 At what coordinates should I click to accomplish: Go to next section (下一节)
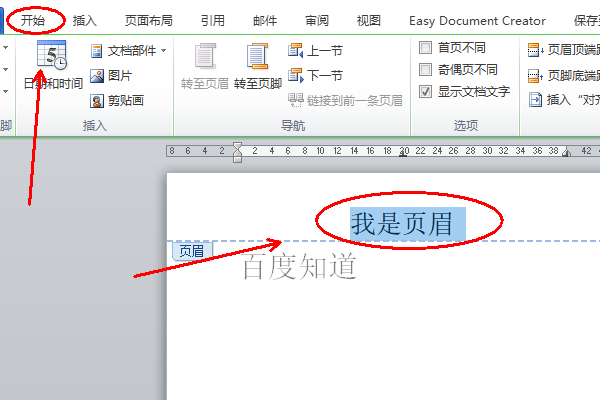[x=297, y=75]
